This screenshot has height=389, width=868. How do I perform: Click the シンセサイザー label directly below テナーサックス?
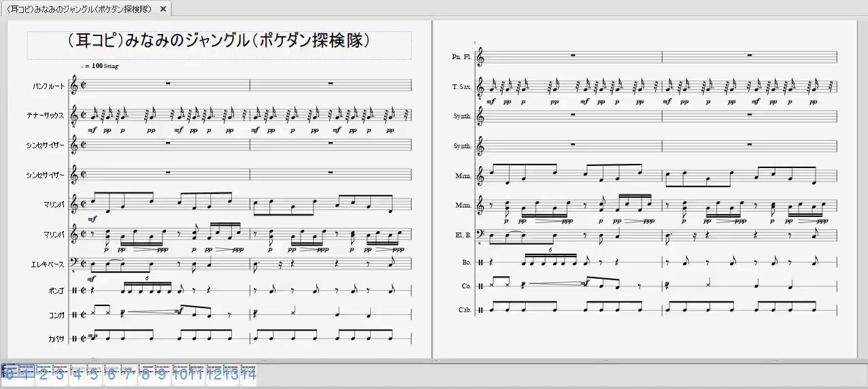47,146
